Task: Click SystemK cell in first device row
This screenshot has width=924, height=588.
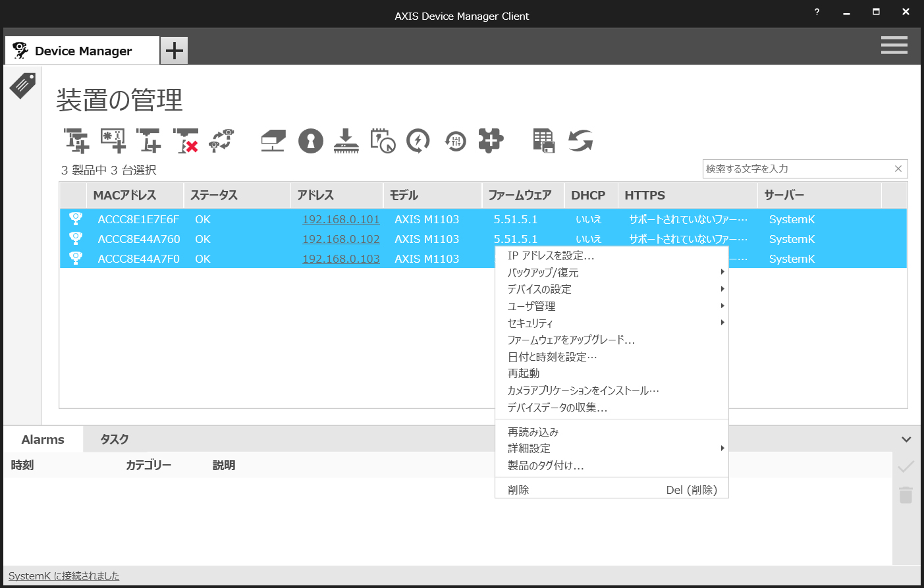Action: [x=792, y=219]
